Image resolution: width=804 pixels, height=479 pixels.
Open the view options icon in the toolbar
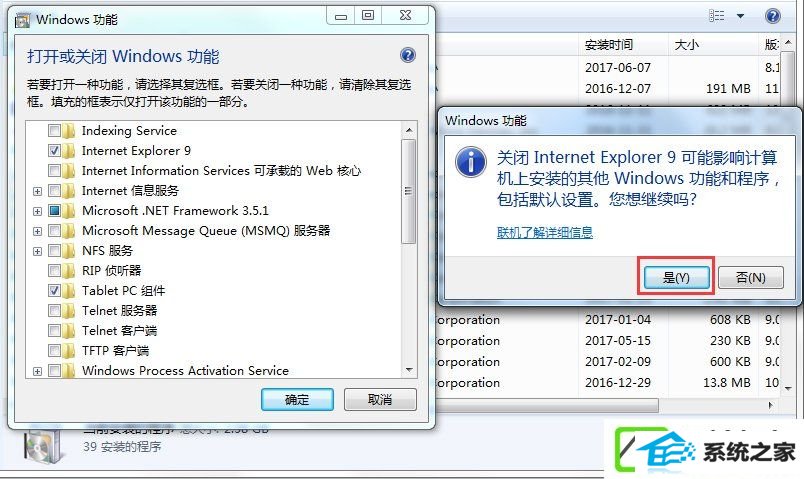716,16
